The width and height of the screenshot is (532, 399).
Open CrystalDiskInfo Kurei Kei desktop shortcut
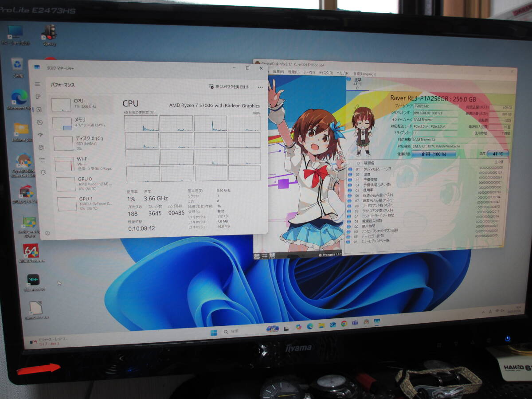coord(23,166)
